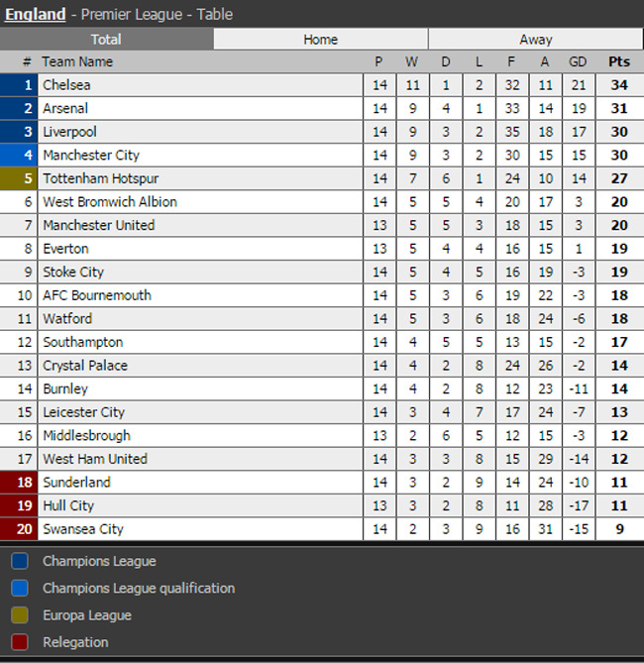Click the Champions League blue legend swatch
This screenshot has width=644, height=663.
pos(20,561)
